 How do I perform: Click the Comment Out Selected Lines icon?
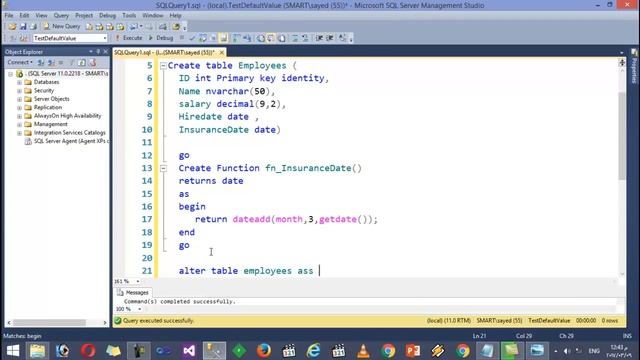click(x=295, y=38)
